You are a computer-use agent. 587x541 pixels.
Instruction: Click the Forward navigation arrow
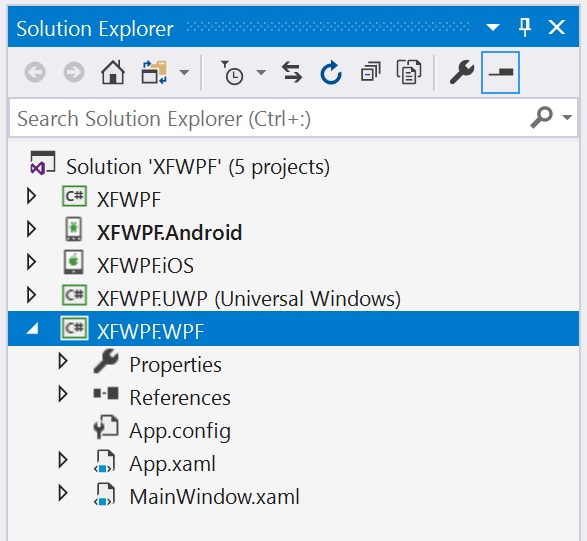[74, 72]
